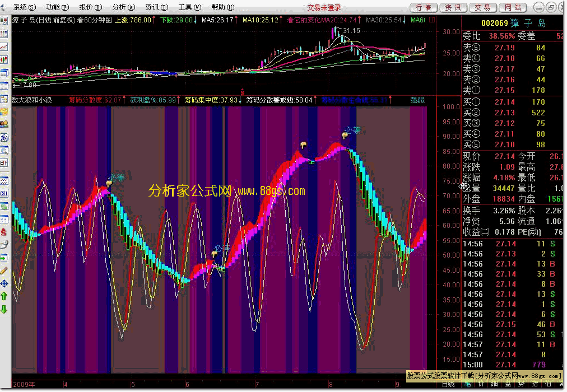
Task: Click the 筹码集中度:37.93 indicator label
Action: tap(211, 100)
